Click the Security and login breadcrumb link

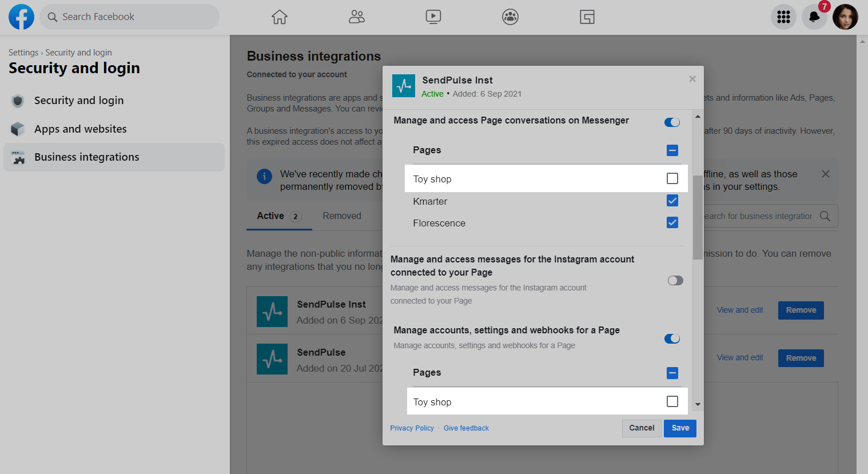[79, 53]
